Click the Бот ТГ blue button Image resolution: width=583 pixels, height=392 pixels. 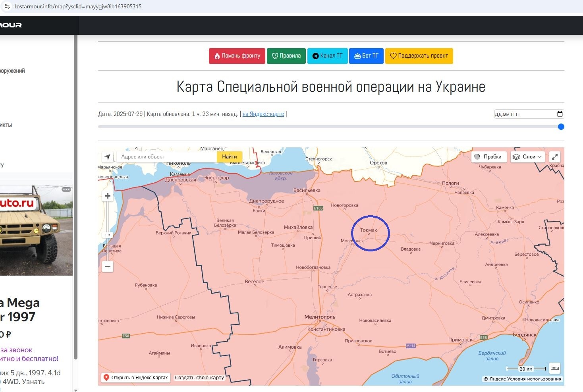click(366, 56)
